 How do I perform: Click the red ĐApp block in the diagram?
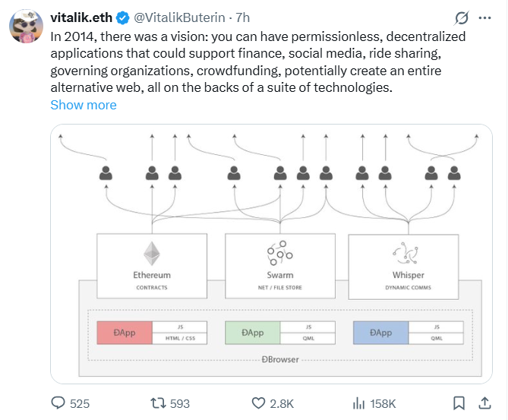tap(125, 333)
